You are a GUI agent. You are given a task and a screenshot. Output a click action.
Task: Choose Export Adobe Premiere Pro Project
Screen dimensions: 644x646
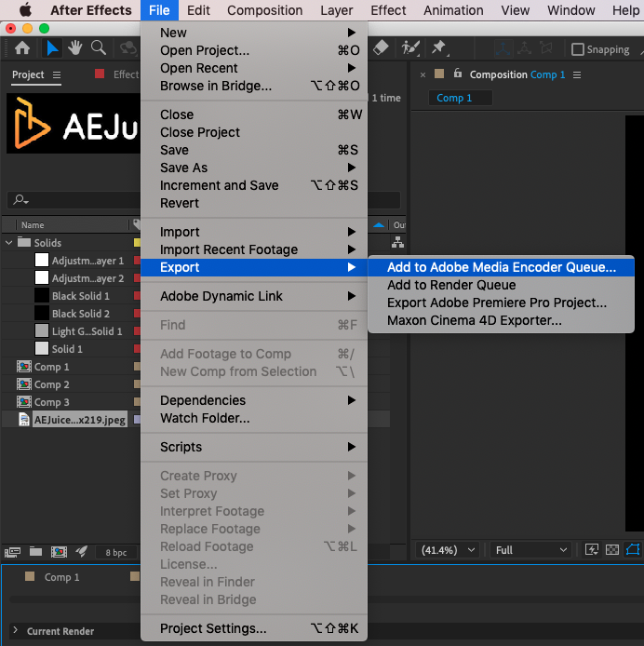pos(501,303)
